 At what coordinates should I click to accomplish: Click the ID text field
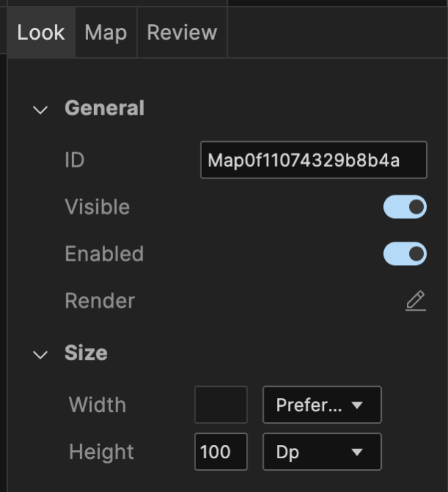coord(313,160)
